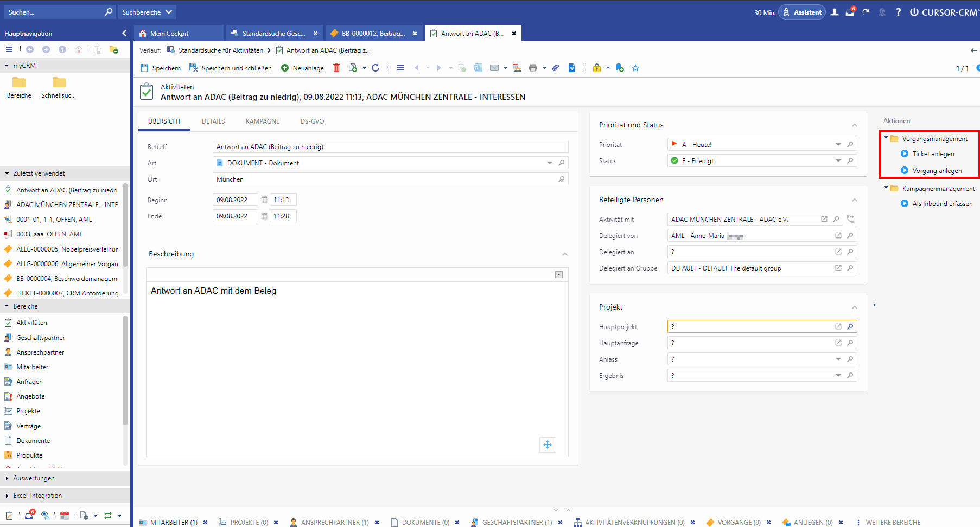Switch to the DETAILS tab
The height and width of the screenshot is (527, 980).
tap(213, 121)
